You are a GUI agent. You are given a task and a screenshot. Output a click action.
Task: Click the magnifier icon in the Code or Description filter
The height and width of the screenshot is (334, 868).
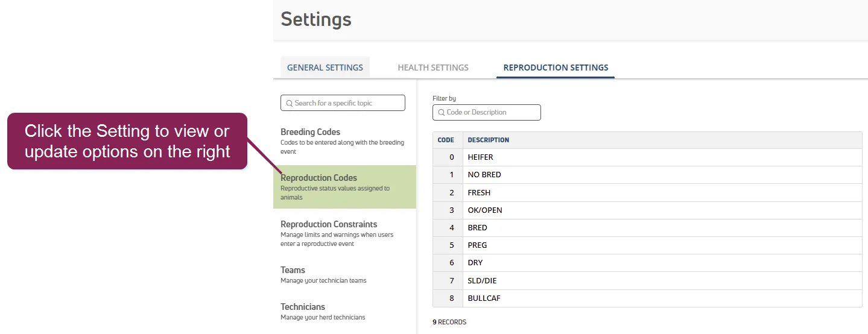pyautogui.click(x=442, y=112)
